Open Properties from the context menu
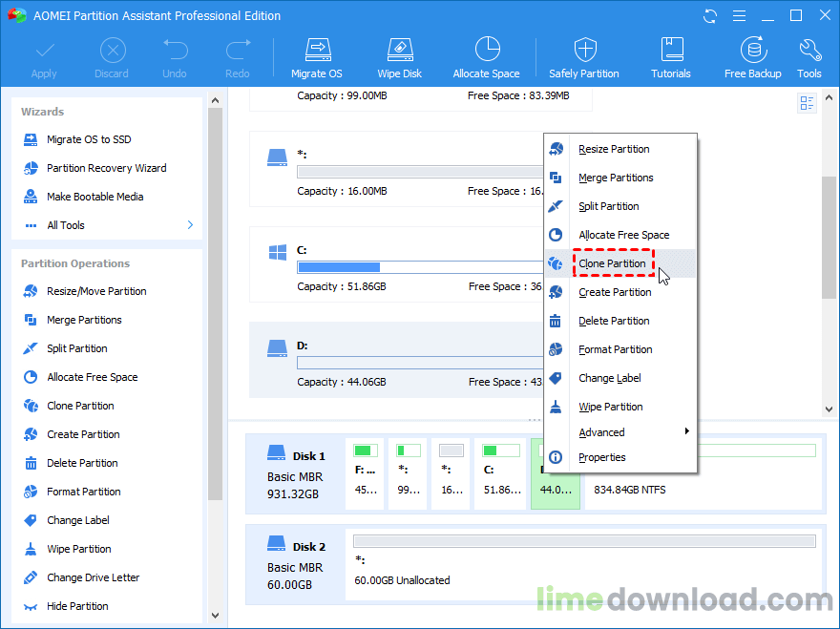This screenshot has width=840, height=629. coord(602,457)
